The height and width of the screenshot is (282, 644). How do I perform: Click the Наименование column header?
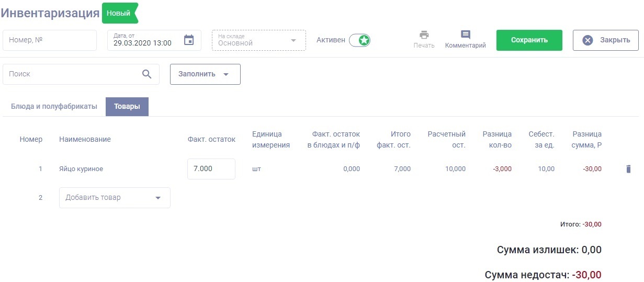pos(85,139)
